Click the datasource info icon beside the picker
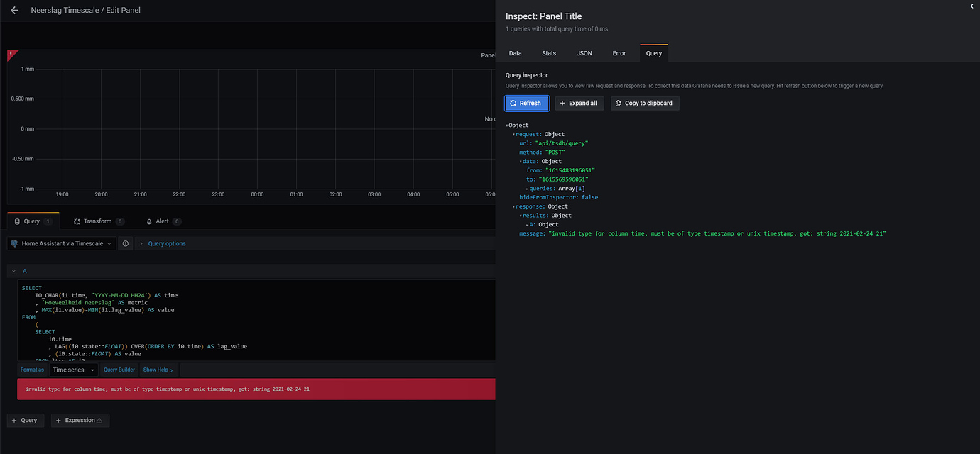The height and width of the screenshot is (454, 980). coord(125,243)
